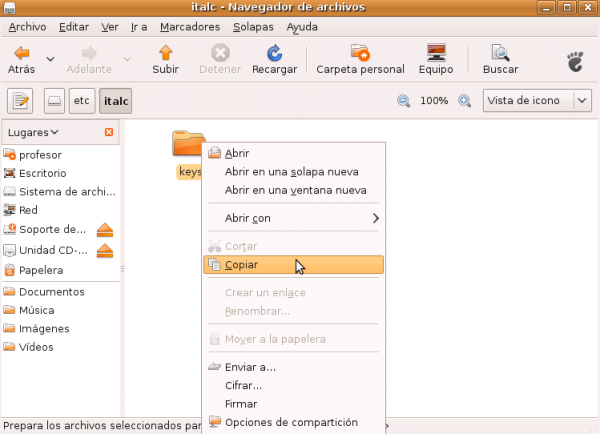Expand Abrir con submenu arrow

376,218
